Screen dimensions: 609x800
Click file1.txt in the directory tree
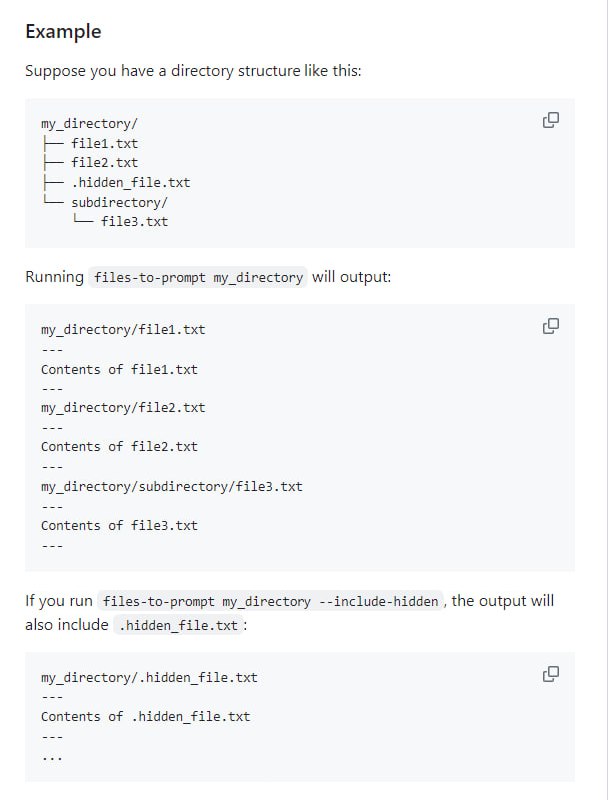click(105, 143)
